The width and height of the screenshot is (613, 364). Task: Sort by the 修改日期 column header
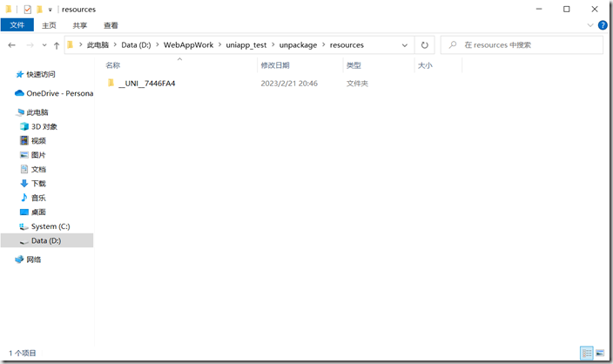coord(275,65)
